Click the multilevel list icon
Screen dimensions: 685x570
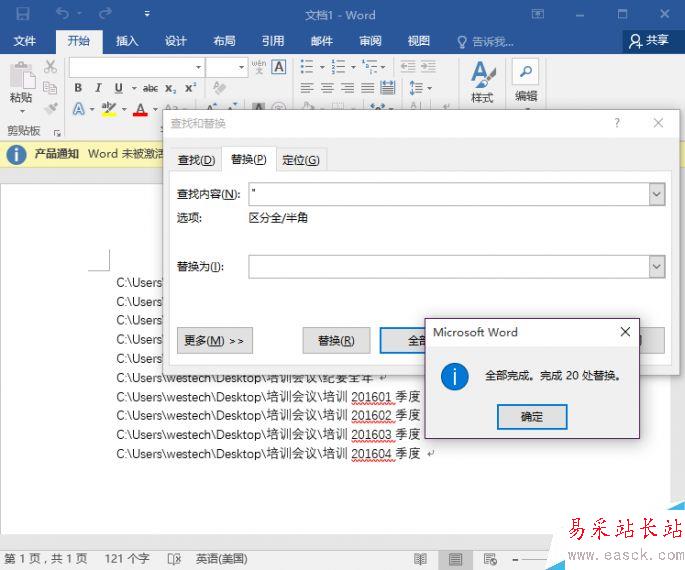369,67
